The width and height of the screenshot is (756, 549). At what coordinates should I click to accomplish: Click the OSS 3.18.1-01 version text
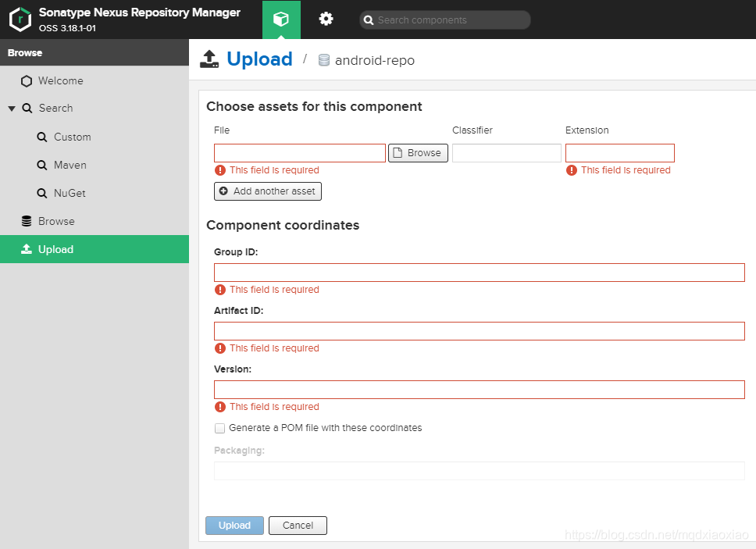pyautogui.click(x=67, y=28)
